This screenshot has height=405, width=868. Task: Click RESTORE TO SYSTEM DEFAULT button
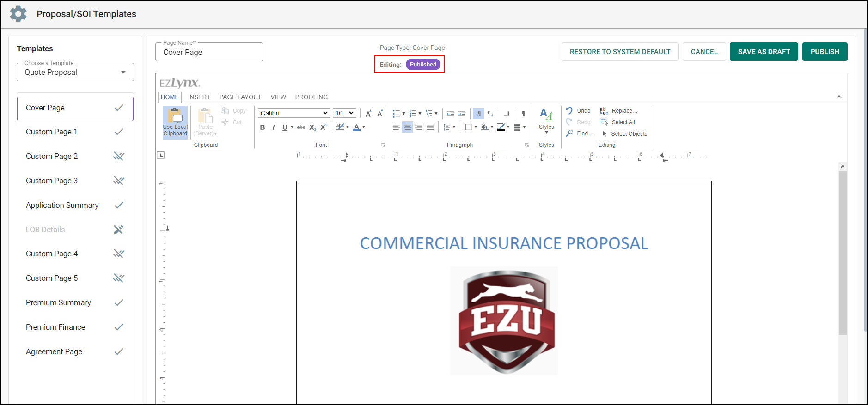[620, 52]
